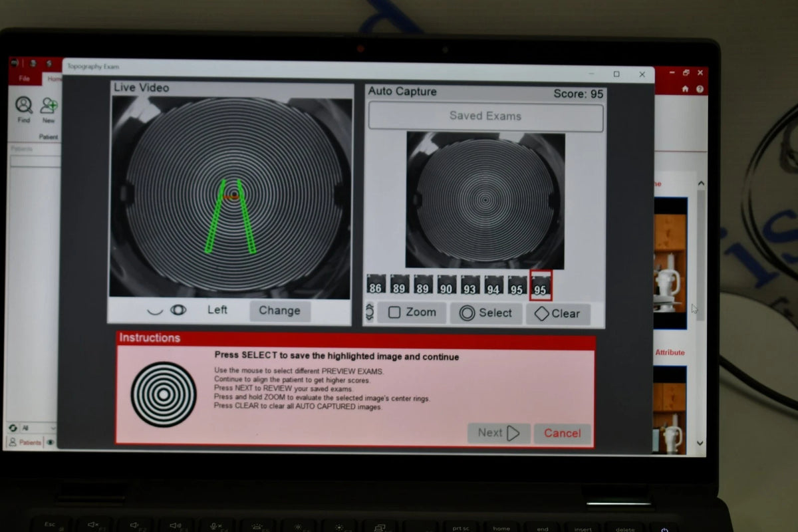Clear auto captured images with diamond button

(557, 314)
